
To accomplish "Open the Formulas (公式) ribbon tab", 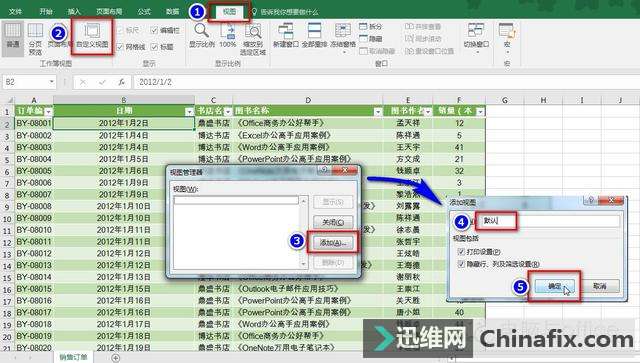I will tap(144, 12).
